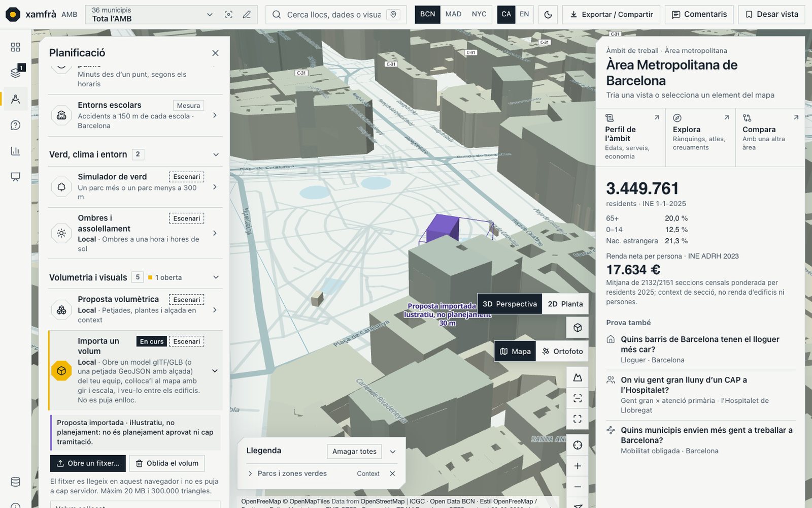This screenshot has width=812, height=508.
Task: Click Amagar totes in legend
Action: [354, 451]
